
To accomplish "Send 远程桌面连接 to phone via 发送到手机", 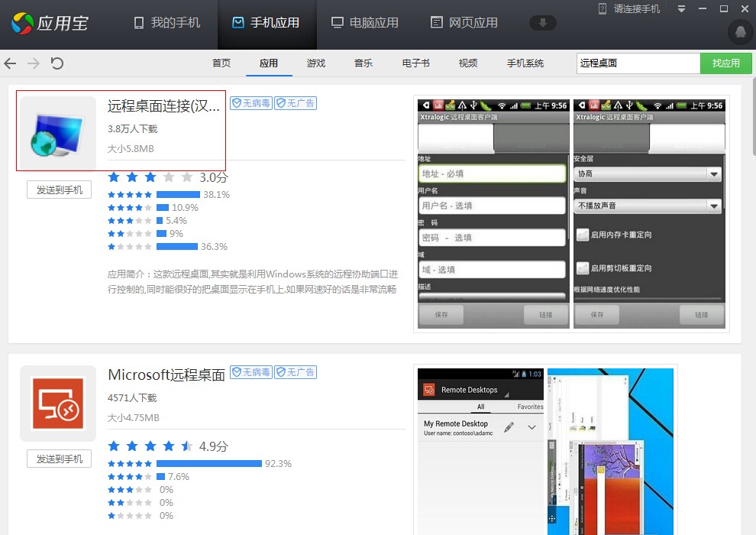I will (x=60, y=190).
